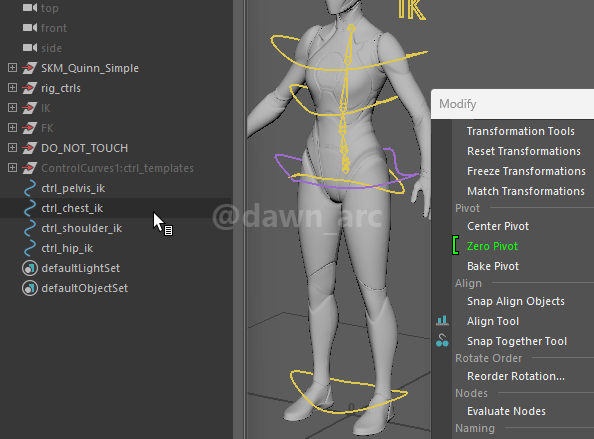The height and width of the screenshot is (439, 594).
Task: Expand the FK group in outliner
Action: (x=12, y=128)
